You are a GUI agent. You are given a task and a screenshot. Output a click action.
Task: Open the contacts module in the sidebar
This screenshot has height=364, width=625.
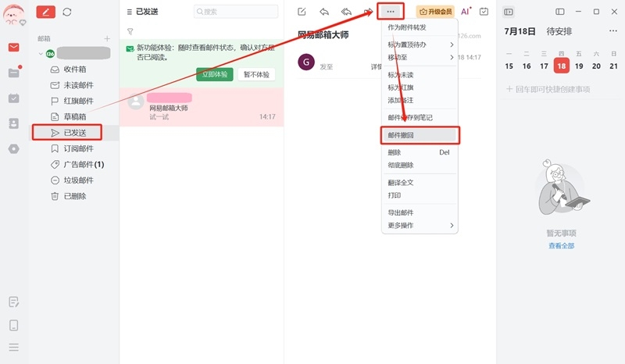pos(13,123)
